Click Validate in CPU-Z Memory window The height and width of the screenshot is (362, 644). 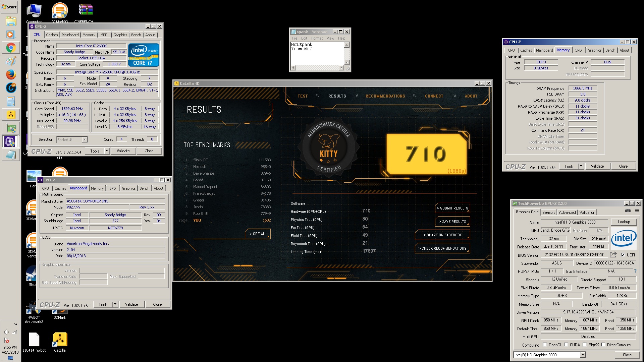pyautogui.click(x=597, y=166)
